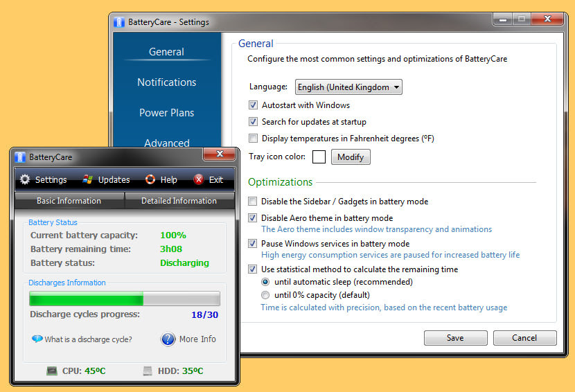Click Modify tray icon color button
575x392 pixels.
click(x=351, y=157)
